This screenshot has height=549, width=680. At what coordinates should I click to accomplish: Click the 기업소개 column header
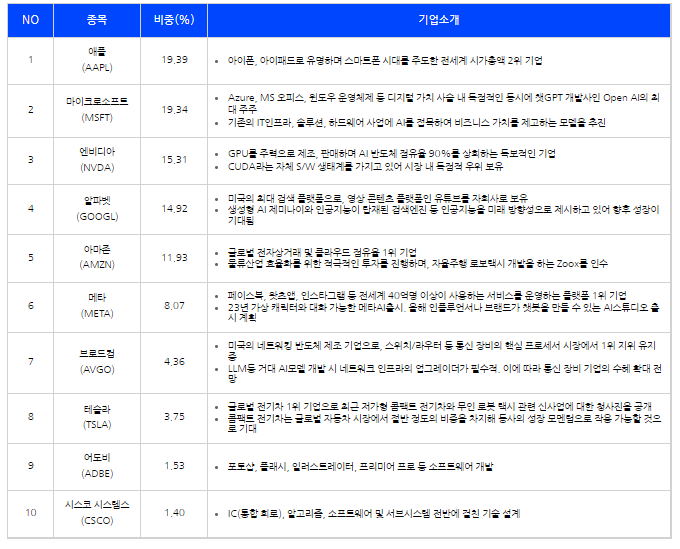pos(439,20)
